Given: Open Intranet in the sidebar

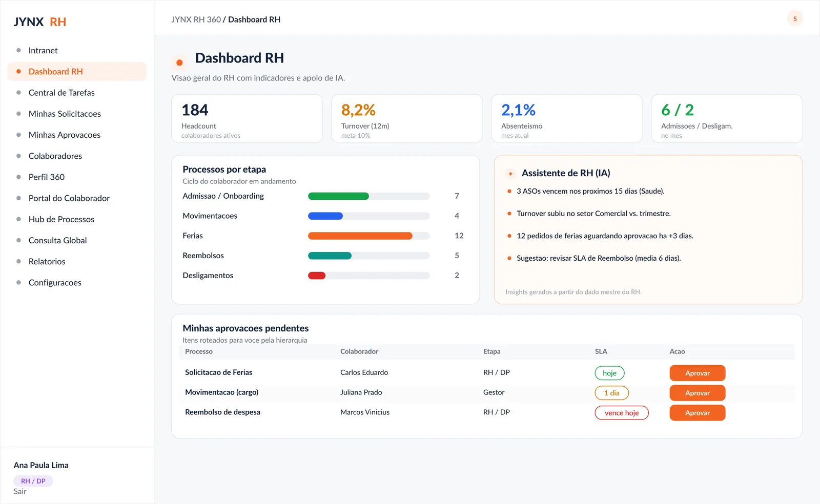Looking at the screenshot, I should pos(77,50).
